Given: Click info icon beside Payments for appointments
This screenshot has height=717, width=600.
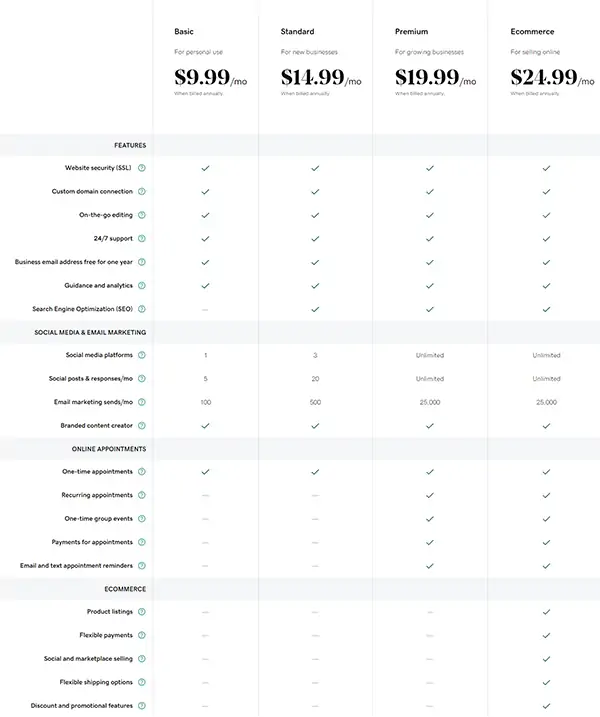Looking at the screenshot, I should click(x=142, y=542).
